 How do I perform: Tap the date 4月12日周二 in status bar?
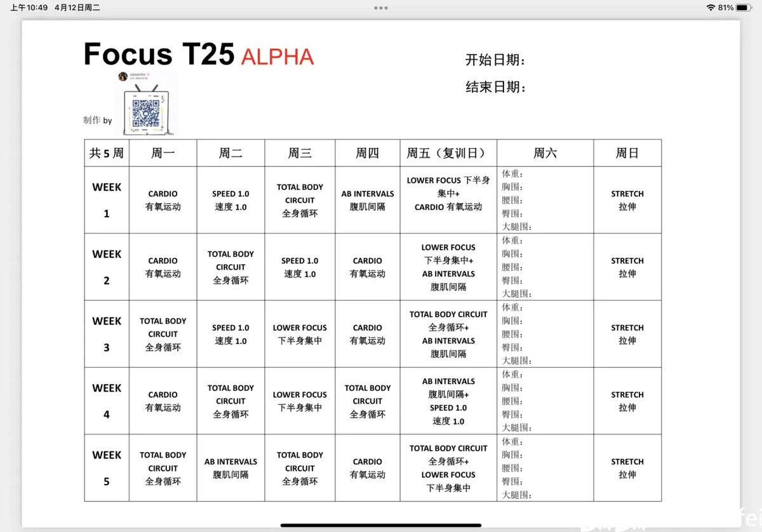pos(77,8)
